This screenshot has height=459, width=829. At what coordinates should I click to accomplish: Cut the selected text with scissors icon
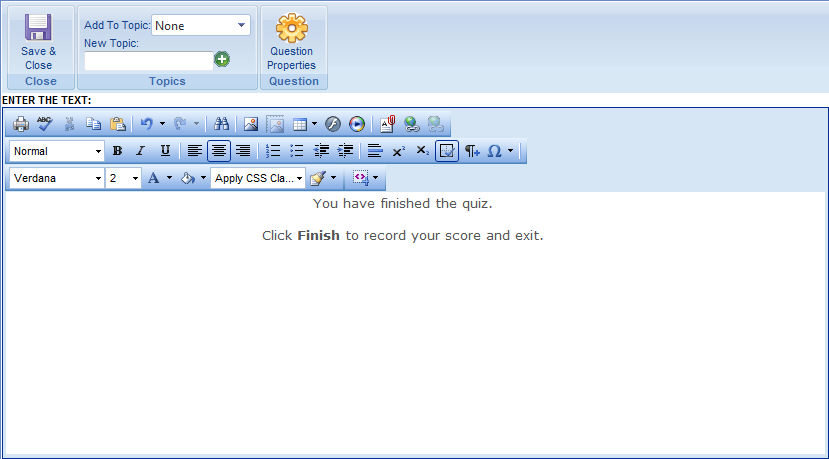pyautogui.click(x=69, y=124)
